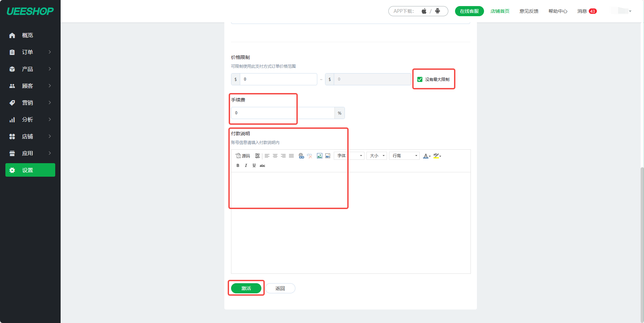Screen dimensions: 644x323
Task: Click the UEESHOP logo
Action: 30,11
